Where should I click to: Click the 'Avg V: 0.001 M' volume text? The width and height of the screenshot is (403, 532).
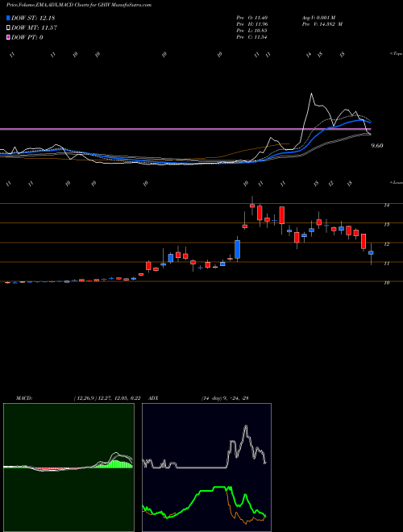tap(318, 18)
